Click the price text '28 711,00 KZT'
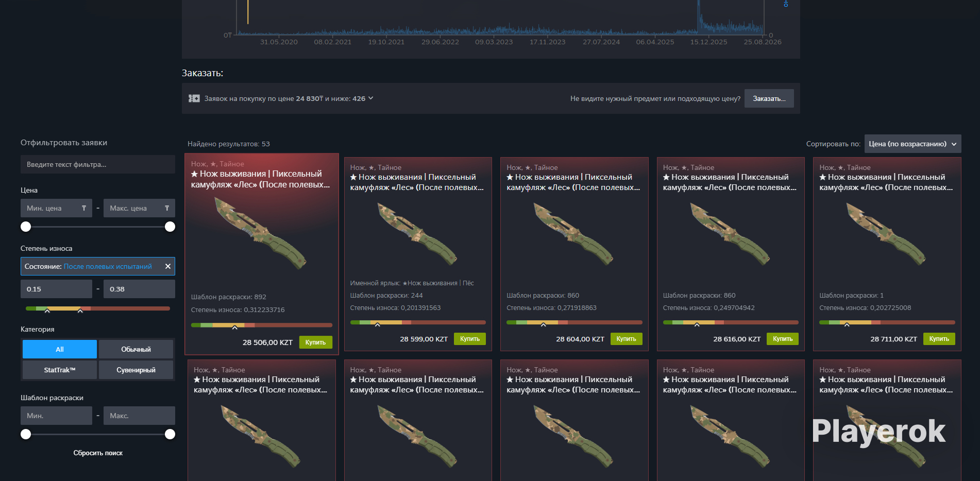Screen dimensions: 980x481 coord(893,339)
